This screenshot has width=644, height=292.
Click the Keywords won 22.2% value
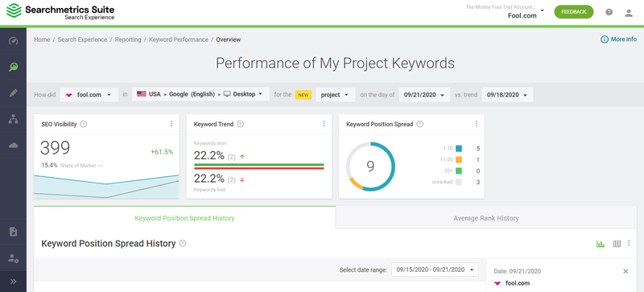209,156
